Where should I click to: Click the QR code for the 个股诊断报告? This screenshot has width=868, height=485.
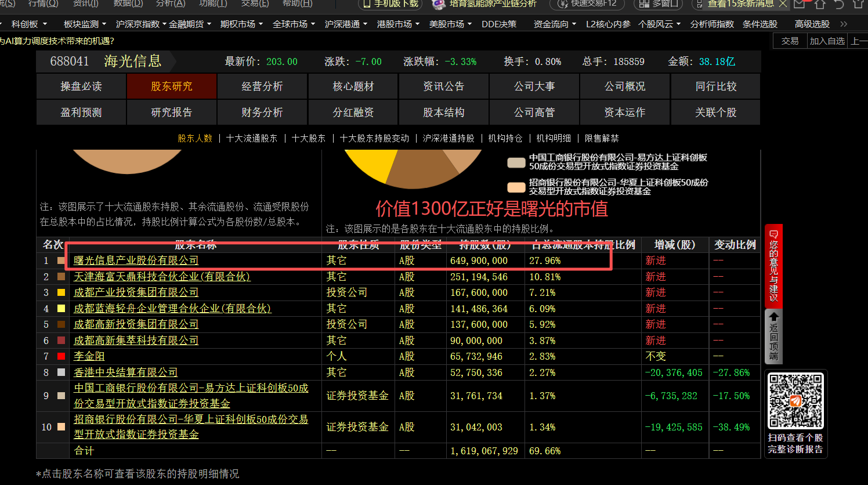click(795, 401)
